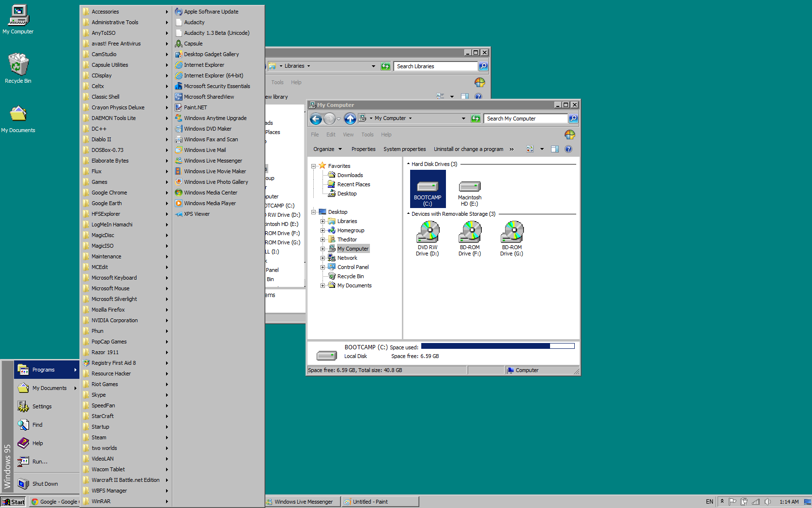The height and width of the screenshot is (508, 812).
Task: Expand the Homegroup tree node
Action: pos(322,230)
